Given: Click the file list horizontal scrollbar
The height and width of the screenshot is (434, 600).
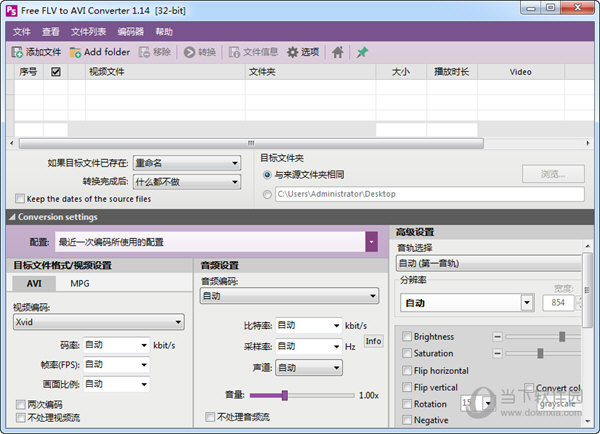Looking at the screenshot, I should pos(251,143).
